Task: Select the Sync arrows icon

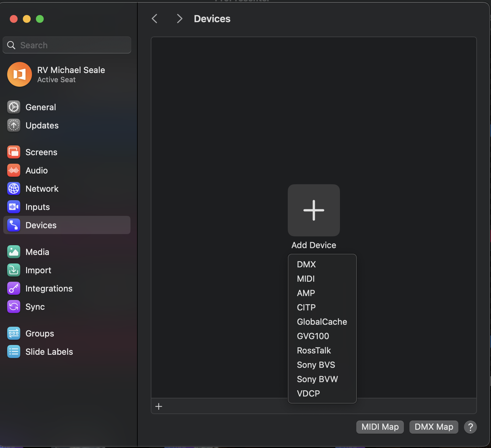Action: point(14,307)
